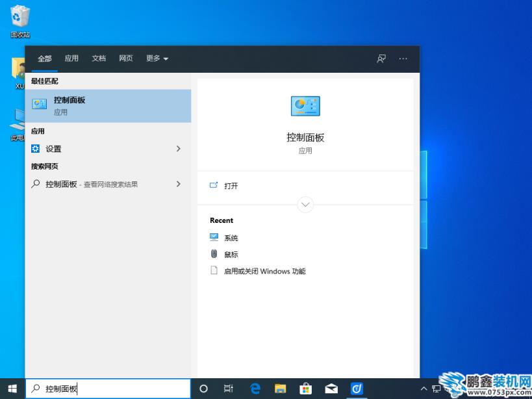This screenshot has height=399, width=532.
Task: Expand the web search result arrow
Action: coord(179,184)
